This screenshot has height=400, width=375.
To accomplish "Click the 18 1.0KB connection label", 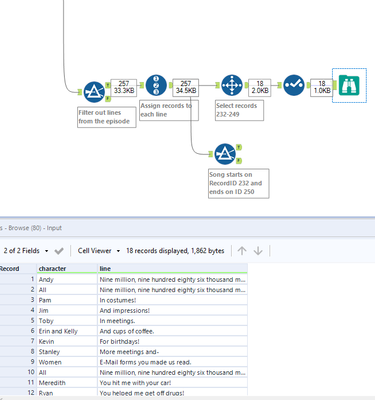I will (x=322, y=88).
